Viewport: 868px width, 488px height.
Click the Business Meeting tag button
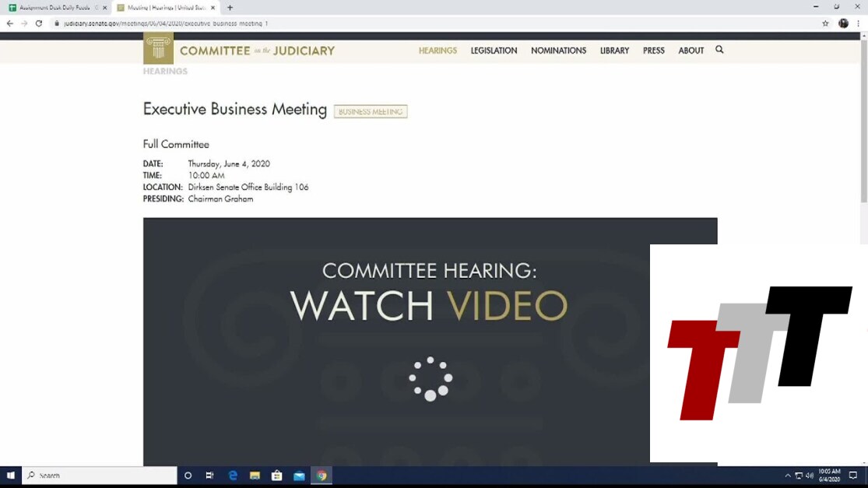[371, 111]
